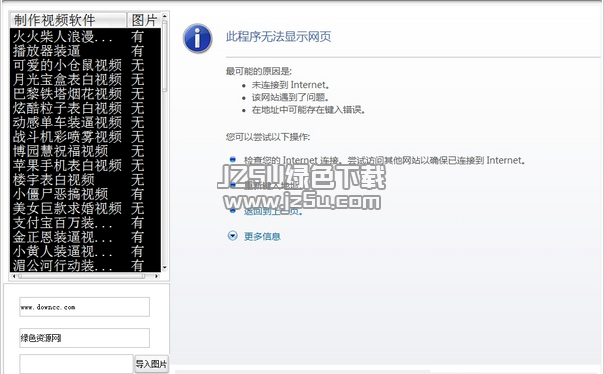Click the 此程序无法显示网页 heading
The width and height of the screenshot is (604, 374).
pos(278,37)
